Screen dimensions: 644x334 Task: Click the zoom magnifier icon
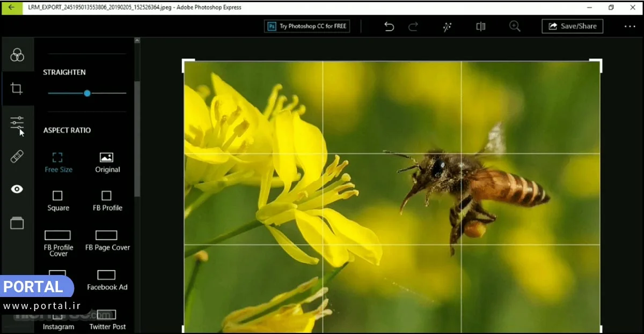(515, 26)
